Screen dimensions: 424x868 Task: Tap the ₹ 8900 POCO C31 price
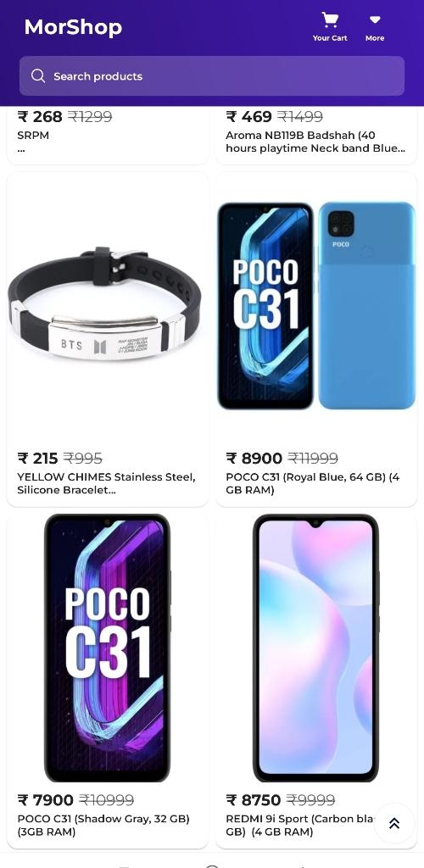(254, 459)
